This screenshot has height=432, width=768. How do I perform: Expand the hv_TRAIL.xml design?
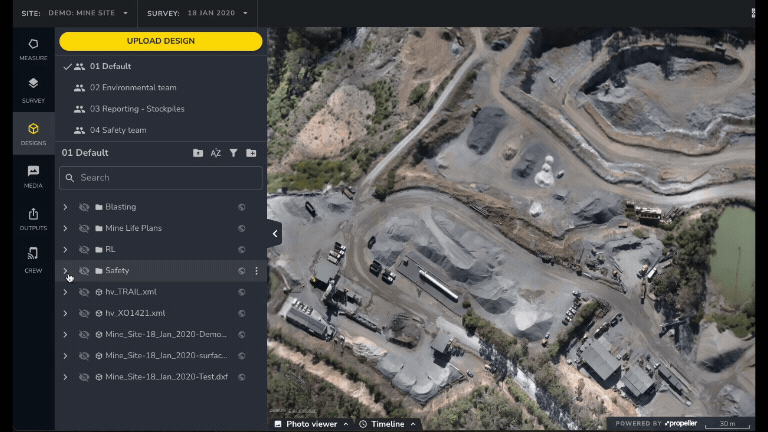[65, 292]
